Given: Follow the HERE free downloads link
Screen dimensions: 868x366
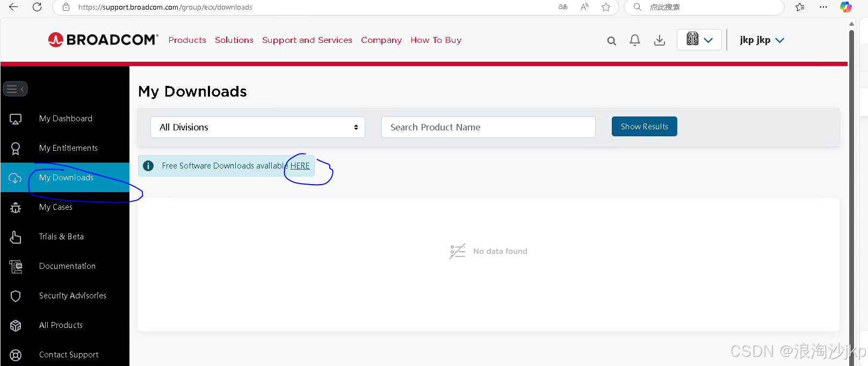Looking at the screenshot, I should click(300, 166).
